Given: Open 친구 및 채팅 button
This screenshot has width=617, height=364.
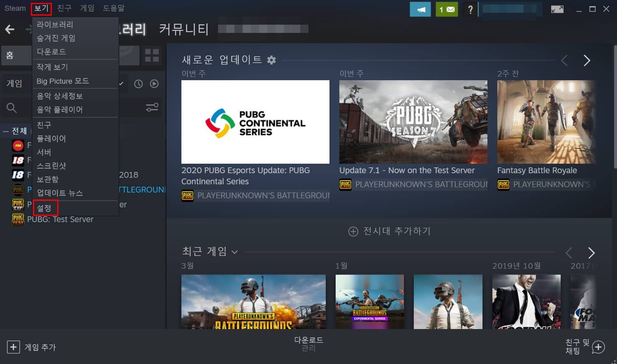Looking at the screenshot, I should 585,347.
